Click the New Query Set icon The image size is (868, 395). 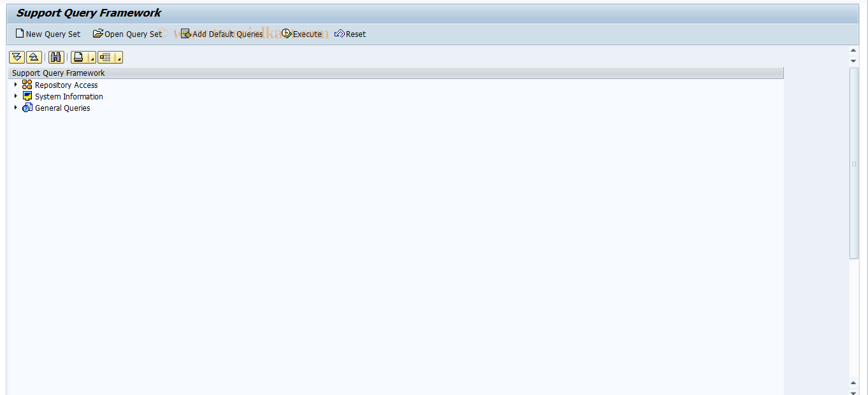[20, 34]
